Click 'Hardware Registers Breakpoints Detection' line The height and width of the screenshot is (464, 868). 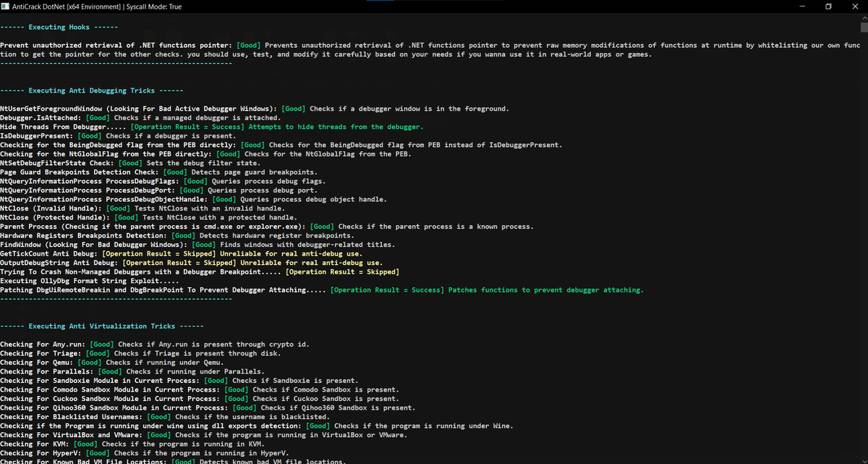click(177, 236)
